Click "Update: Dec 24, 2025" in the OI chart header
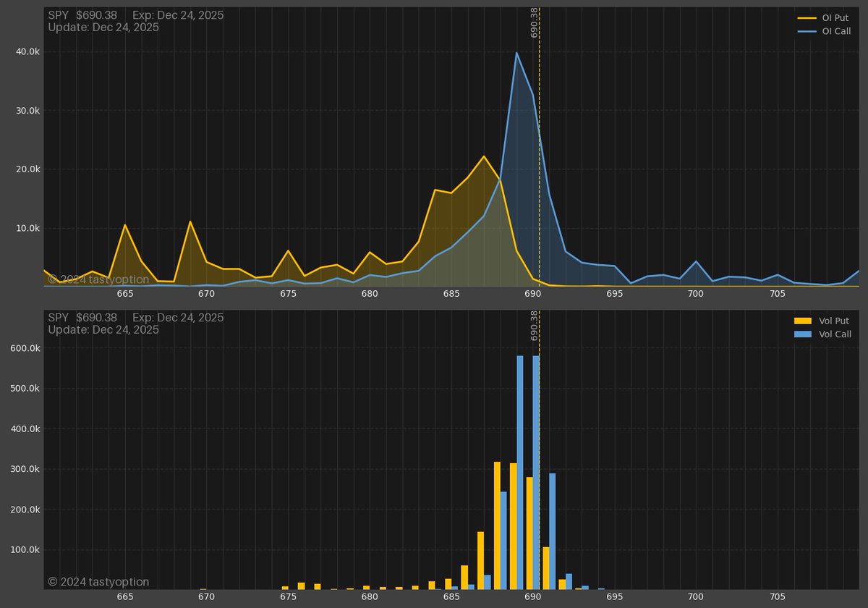868x608 pixels. 103,28
